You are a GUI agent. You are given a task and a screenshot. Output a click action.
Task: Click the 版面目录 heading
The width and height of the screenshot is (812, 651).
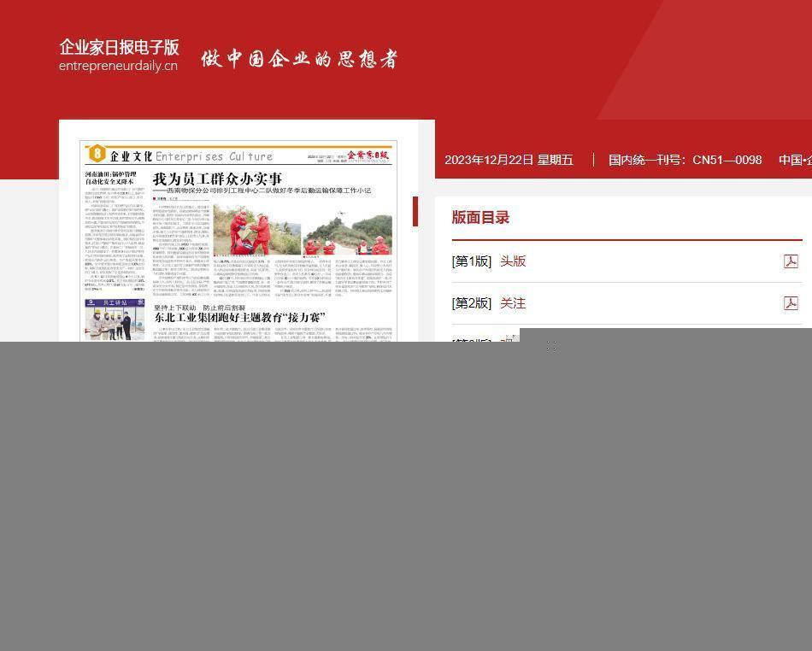[x=480, y=218]
